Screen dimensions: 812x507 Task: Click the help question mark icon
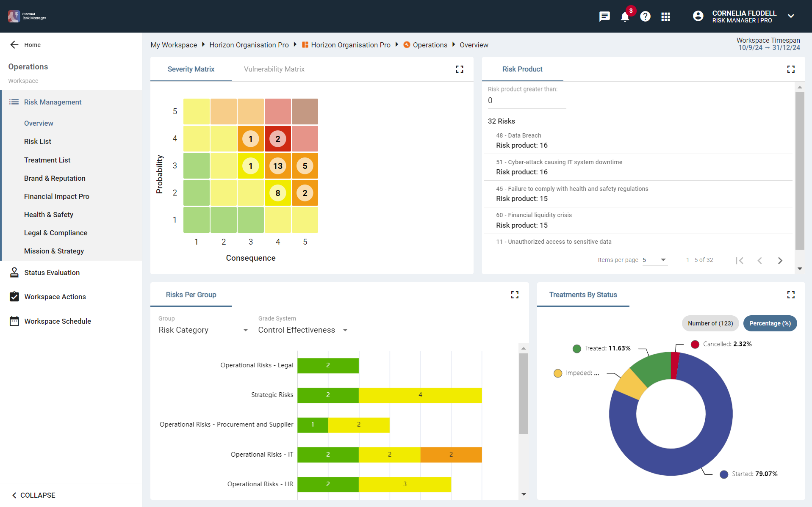(645, 17)
